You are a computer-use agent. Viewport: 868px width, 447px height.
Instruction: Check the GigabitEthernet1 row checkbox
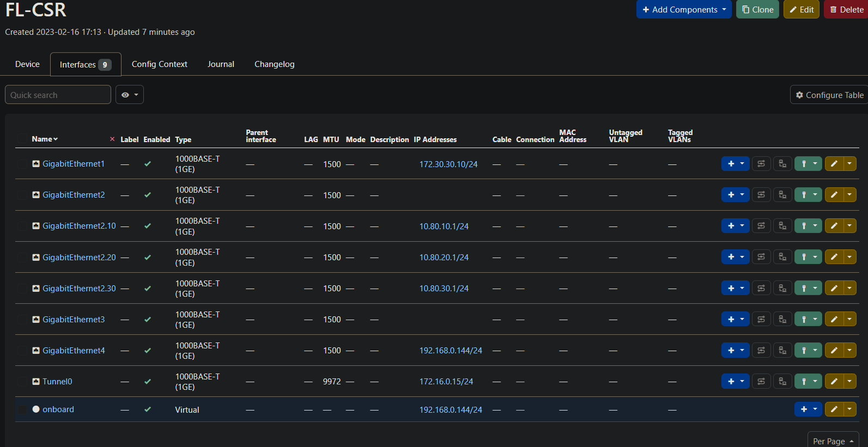click(x=22, y=164)
